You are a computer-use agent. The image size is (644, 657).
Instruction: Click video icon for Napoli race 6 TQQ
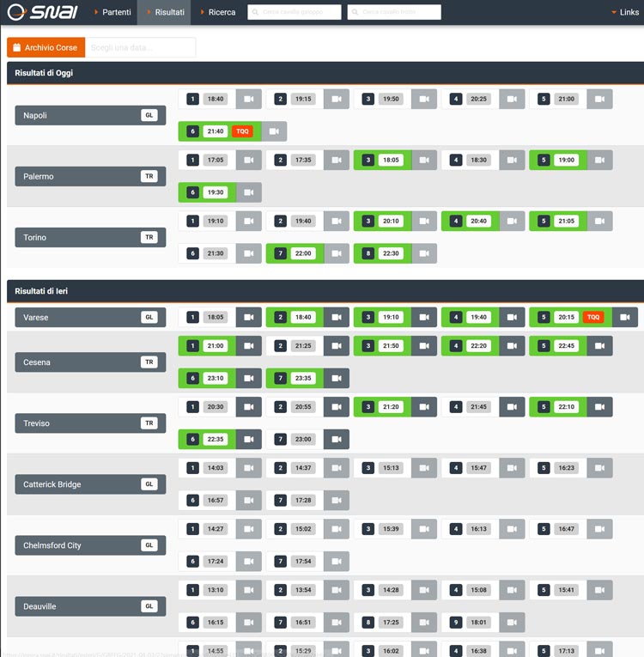[x=273, y=131]
